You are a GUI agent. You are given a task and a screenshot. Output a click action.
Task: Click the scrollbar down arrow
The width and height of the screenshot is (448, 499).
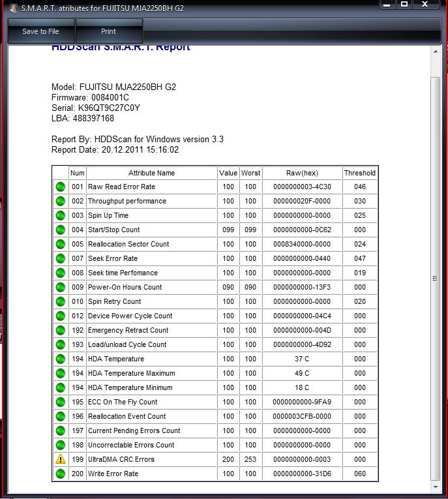[x=436, y=487]
